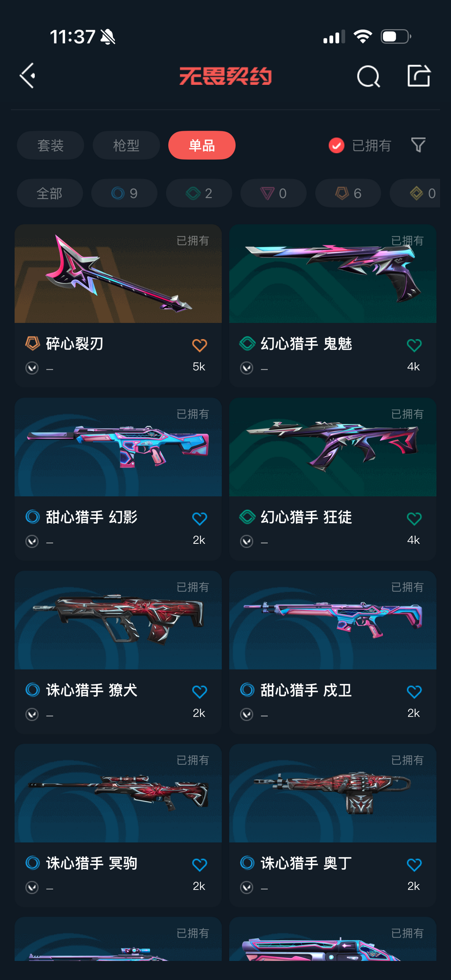451x980 pixels.
Task: Tap heart icon on 诛心猎手 奥丁
Action: (414, 864)
